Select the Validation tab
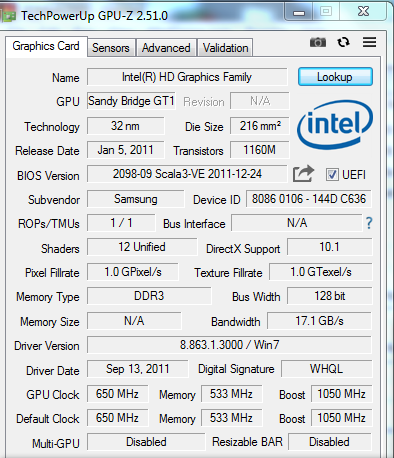The height and width of the screenshot is (458, 394). pyautogui.click(x=225, y=48)
